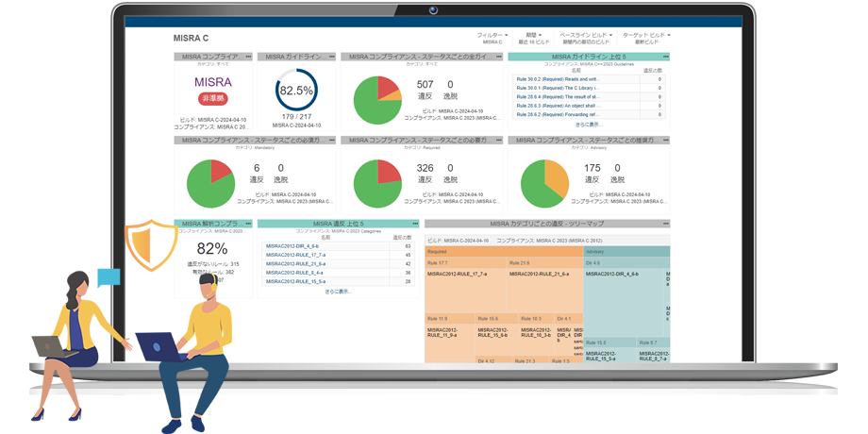Open menu icon of 82.5% MISRA ガイドライン widget
Viewport: 868px width, 434px height.
pos(331,57)
